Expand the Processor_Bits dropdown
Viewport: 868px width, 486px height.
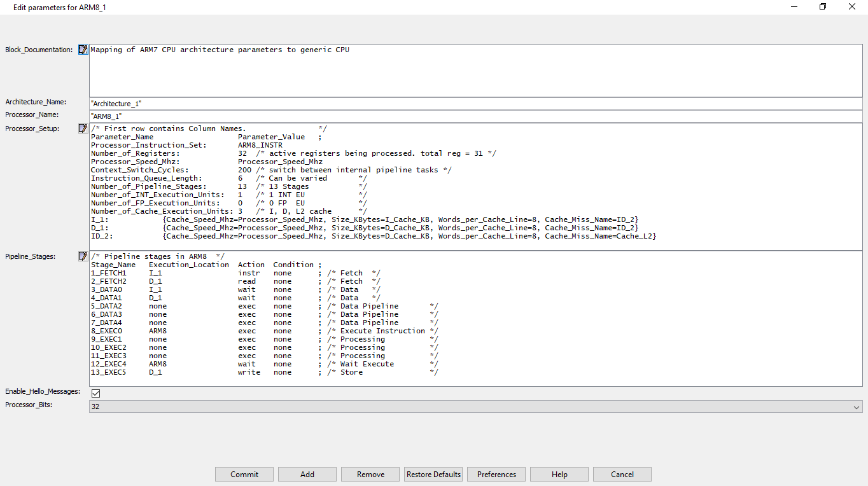tap(855, 406)
